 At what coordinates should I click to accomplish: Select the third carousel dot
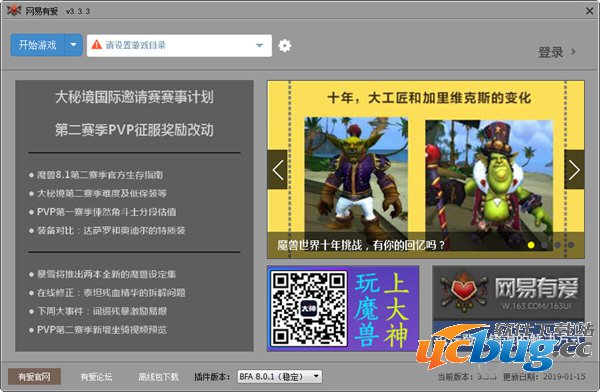click(558, 245)
